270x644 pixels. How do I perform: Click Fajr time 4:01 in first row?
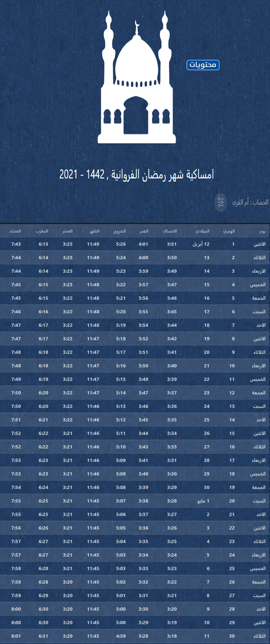tap(143, 244)
